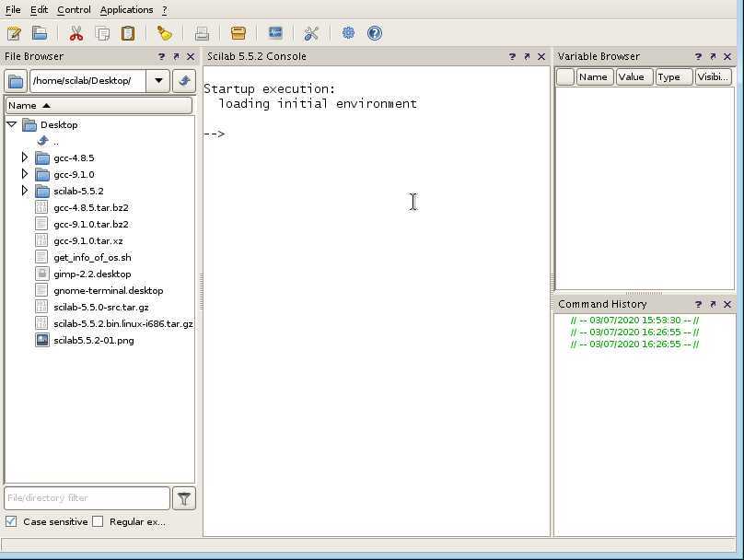The image size is (744, 560).
Task: Click the copy toolbar icon
Action: [102, 33]
